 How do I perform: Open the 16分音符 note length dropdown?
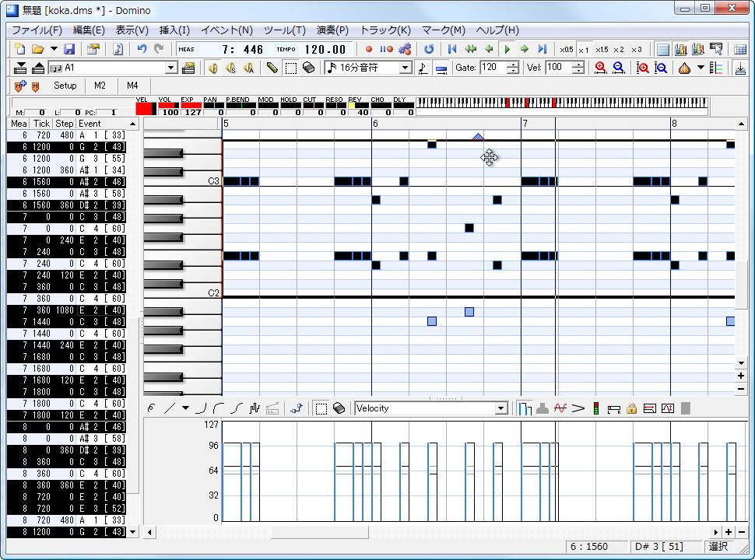[407, 68]
